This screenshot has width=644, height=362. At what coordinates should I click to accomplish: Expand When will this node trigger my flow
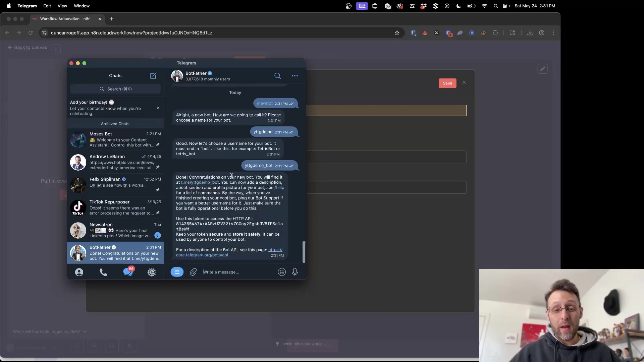(x=50, y=331)
